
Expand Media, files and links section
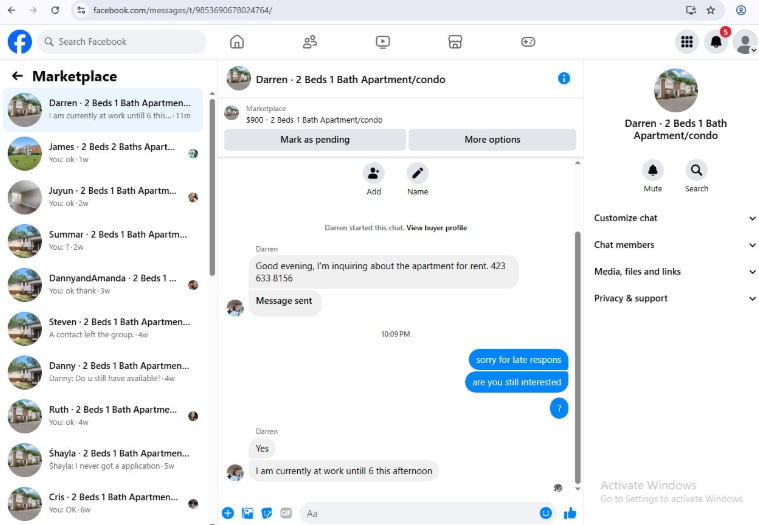click(x=675, y=271)
